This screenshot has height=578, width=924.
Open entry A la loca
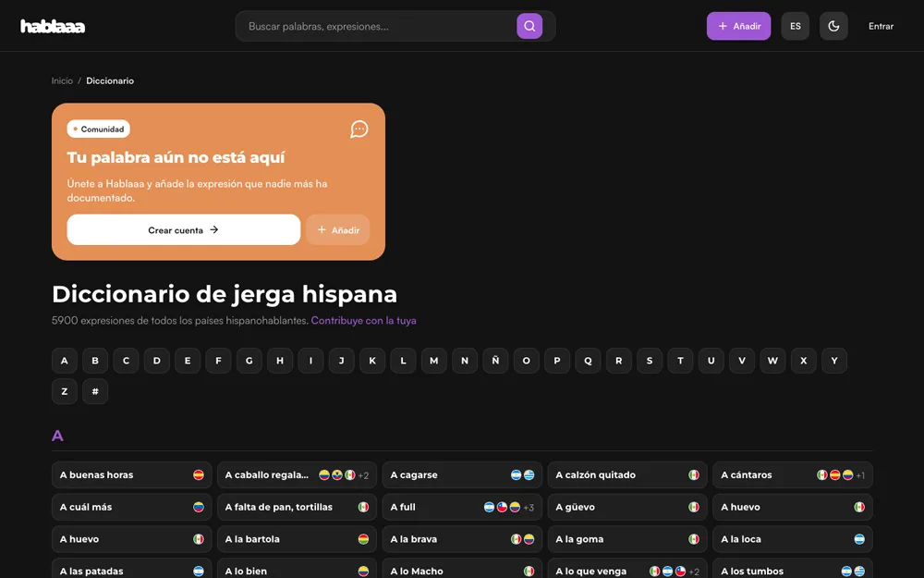(793, 539)
